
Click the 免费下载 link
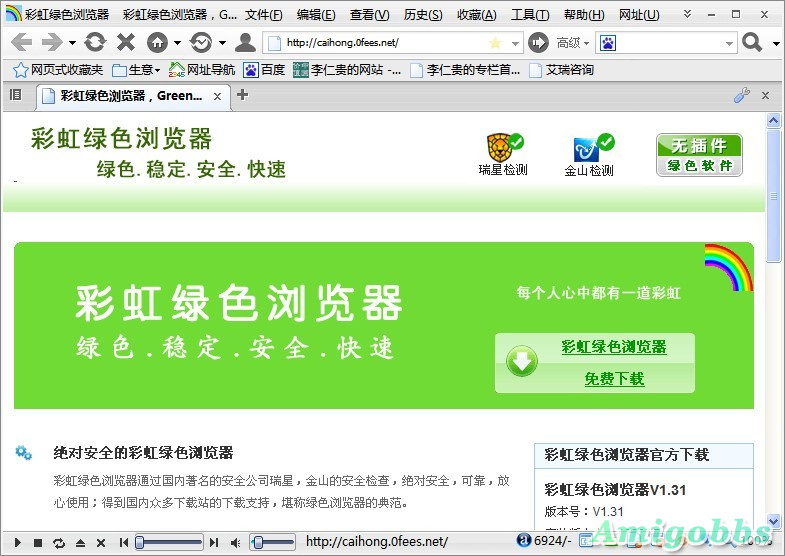click(x=614, y=379)
